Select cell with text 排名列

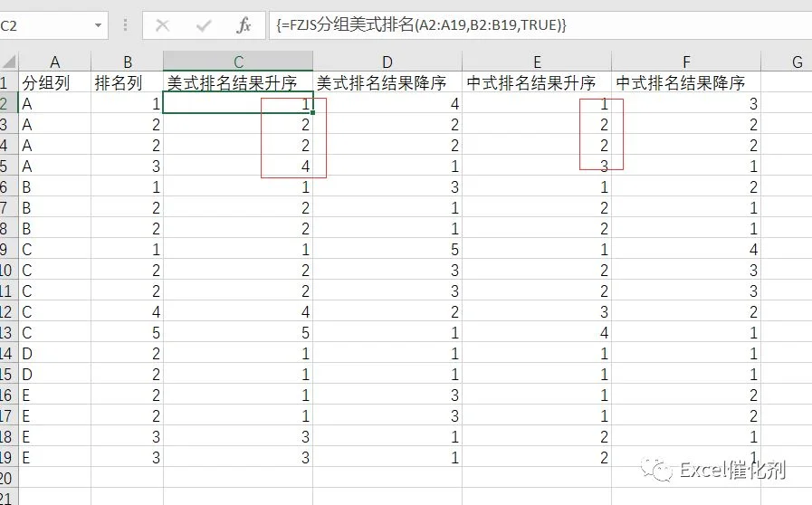(x=128, y=82)
